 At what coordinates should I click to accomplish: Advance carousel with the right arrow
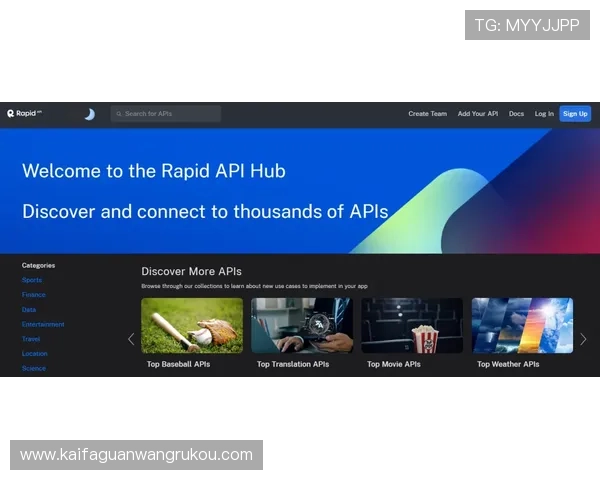pyautogui.click(x=583, y=339)
